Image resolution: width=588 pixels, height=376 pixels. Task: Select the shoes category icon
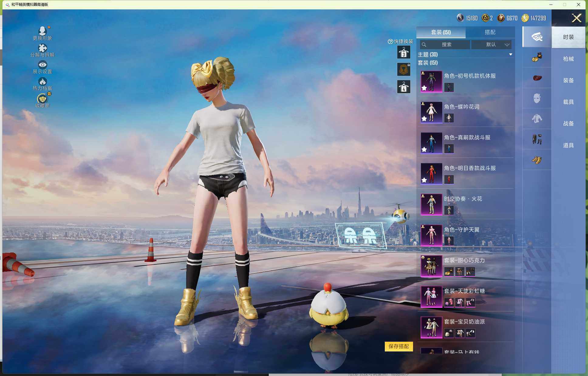coord(537,160)
